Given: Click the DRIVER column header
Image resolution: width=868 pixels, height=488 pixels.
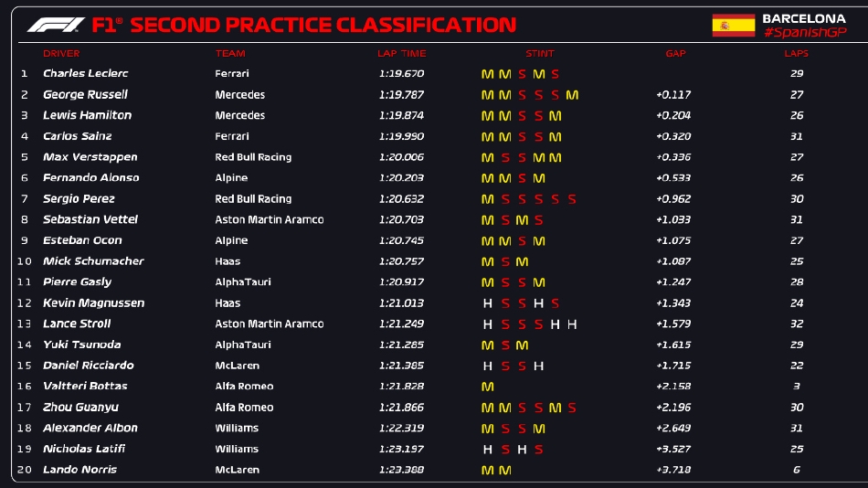Looking at the screenshot, I should coord(61,54).
